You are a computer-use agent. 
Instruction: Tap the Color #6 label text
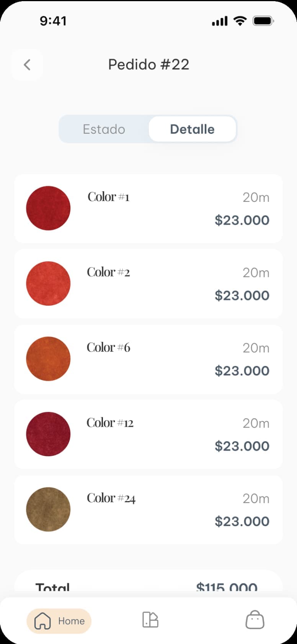pyautogui.click(x=108, y=347)
